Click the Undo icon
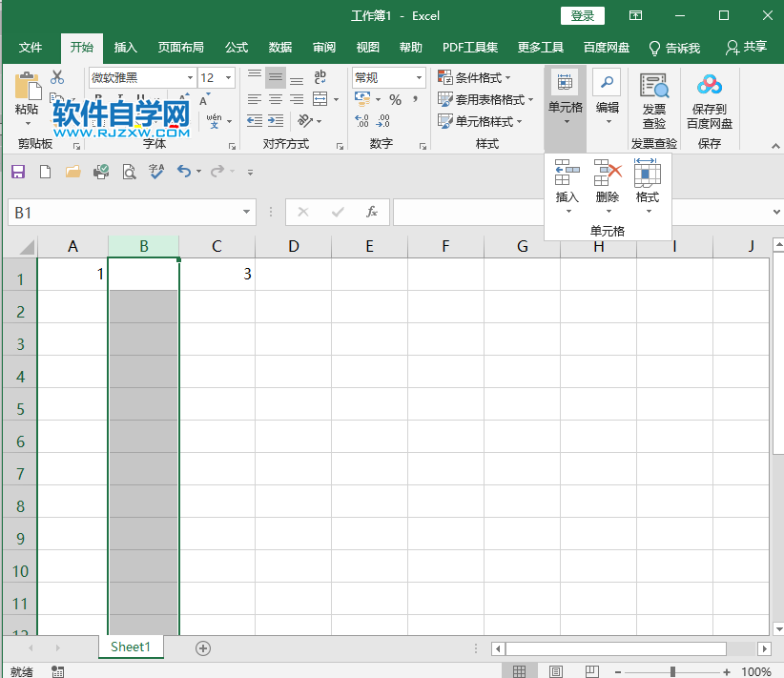The image size is (784, 678). click(x=184, y=172)
